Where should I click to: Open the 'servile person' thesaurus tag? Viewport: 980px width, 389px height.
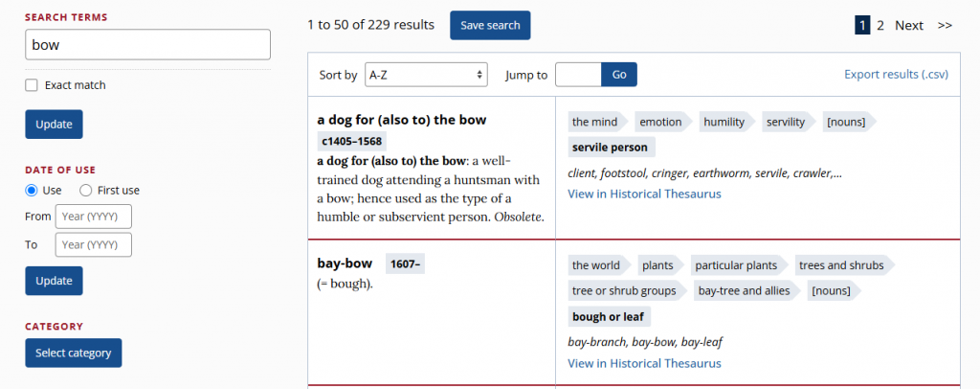click(610, 148)
